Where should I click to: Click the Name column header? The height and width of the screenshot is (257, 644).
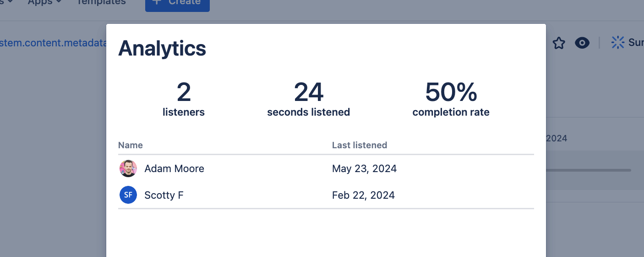coord(131,145)
